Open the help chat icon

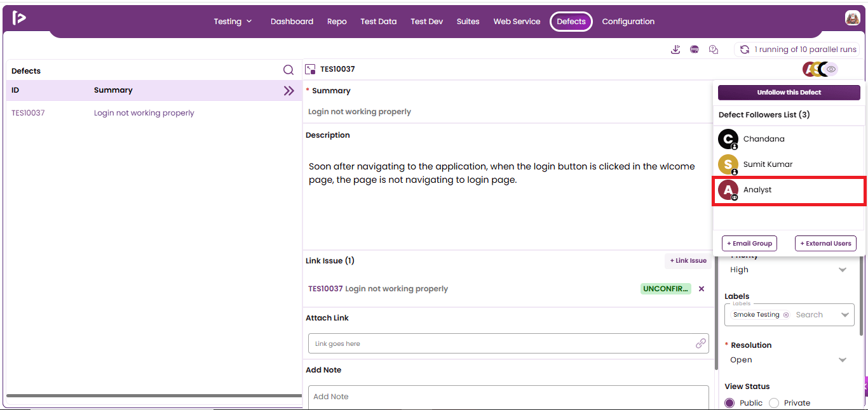(x=714, y=50)
